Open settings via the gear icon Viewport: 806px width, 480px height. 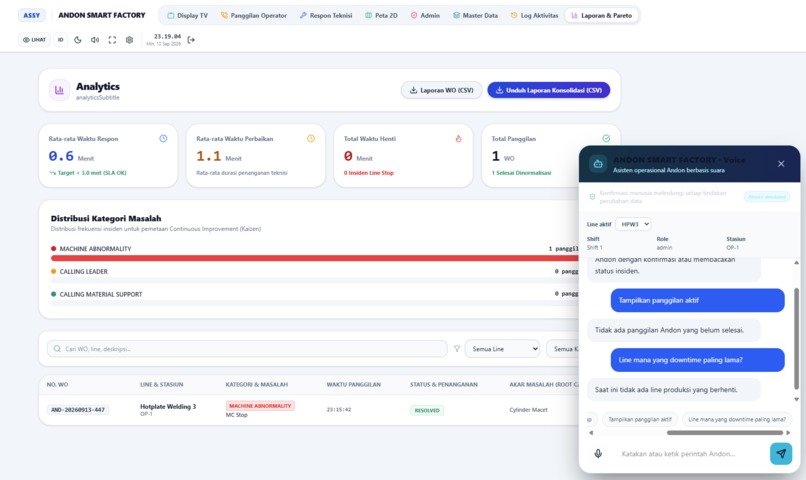point(130,40)
